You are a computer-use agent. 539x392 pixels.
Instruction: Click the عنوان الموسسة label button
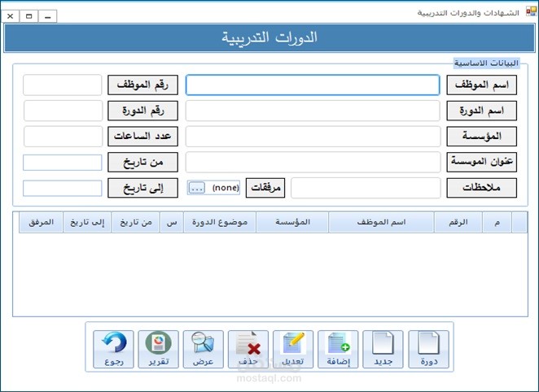click(x=481, y=162)
